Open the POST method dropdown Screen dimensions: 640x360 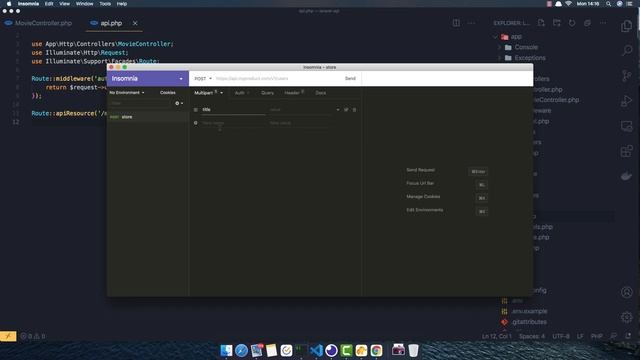[x=203, y=78]
